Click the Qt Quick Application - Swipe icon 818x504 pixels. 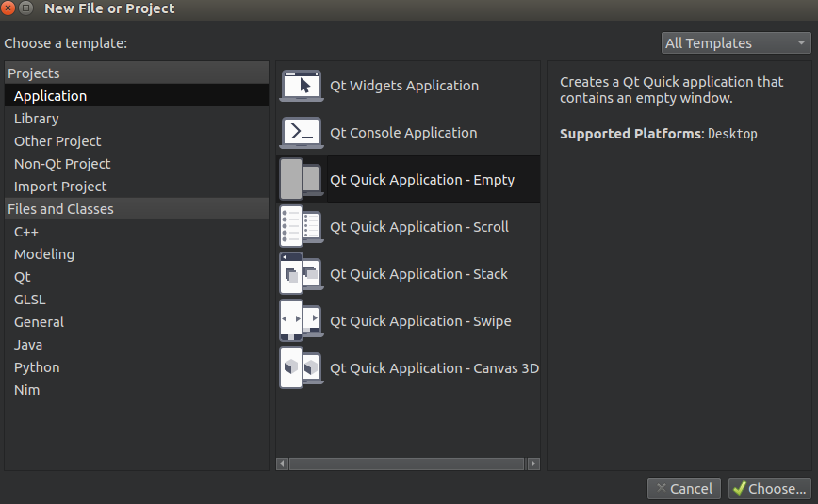(x=301, y=321)
